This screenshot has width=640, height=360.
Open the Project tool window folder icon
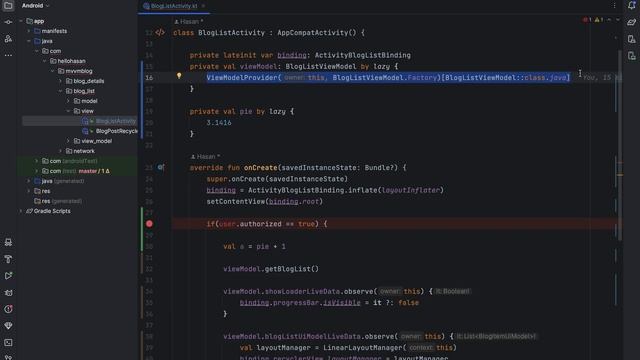8,5
